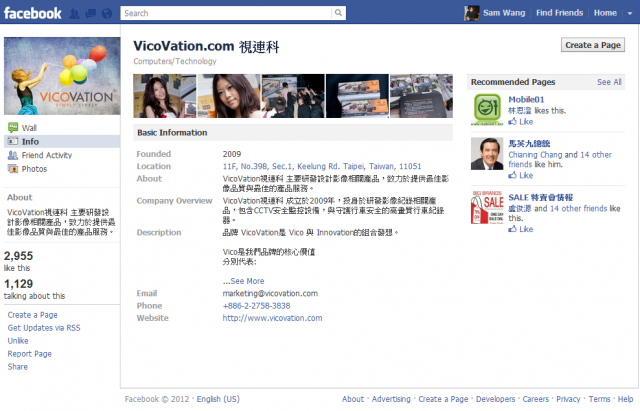Open the 馬英九總統 page link
Image resolution: width=640 pixels, height=411 pixels.
pyautogui.click(x=529, y=143)
